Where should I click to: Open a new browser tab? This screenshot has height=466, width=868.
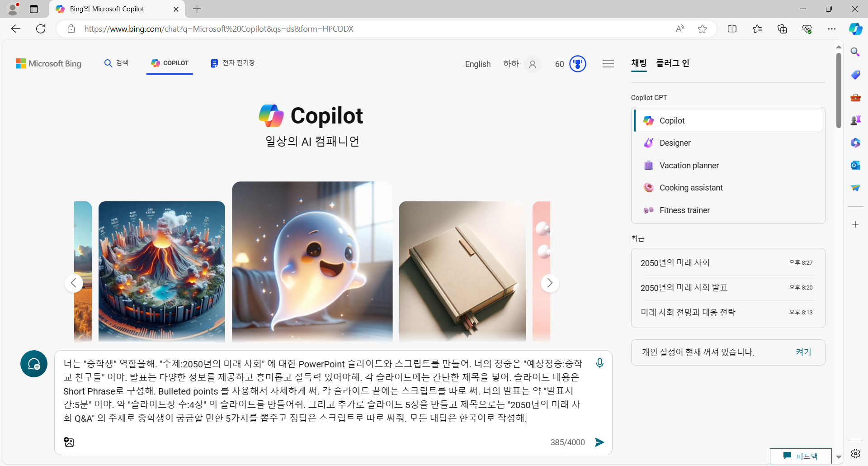click(197, 9)
